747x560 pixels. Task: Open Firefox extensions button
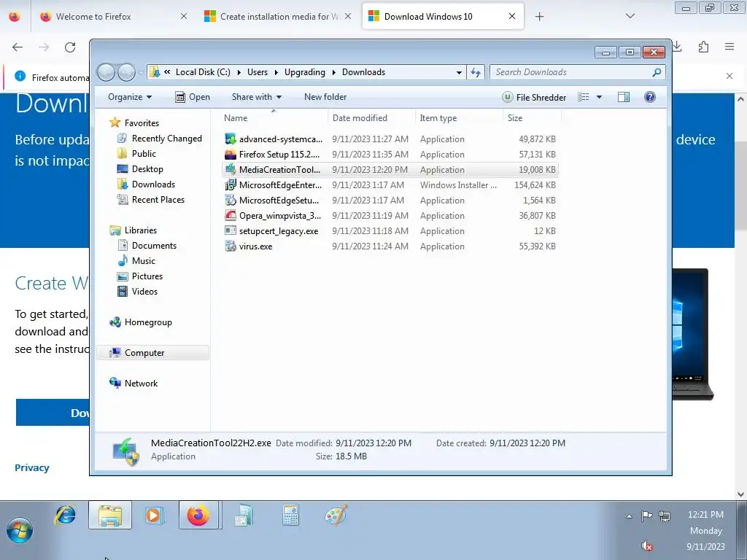(x=704, y=47)
